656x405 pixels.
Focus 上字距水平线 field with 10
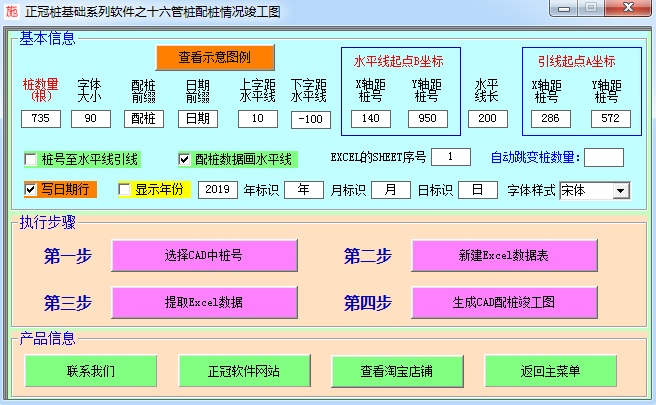point(258,119)
